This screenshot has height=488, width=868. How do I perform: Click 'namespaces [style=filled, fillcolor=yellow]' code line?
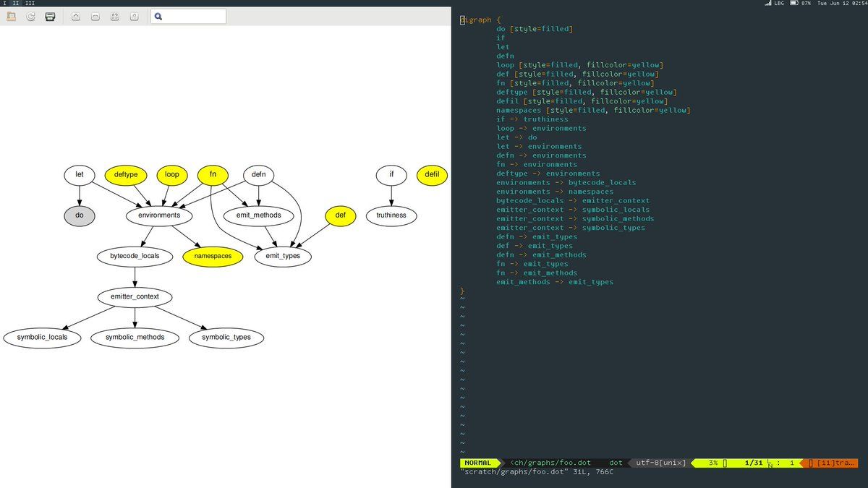[593, 111]
